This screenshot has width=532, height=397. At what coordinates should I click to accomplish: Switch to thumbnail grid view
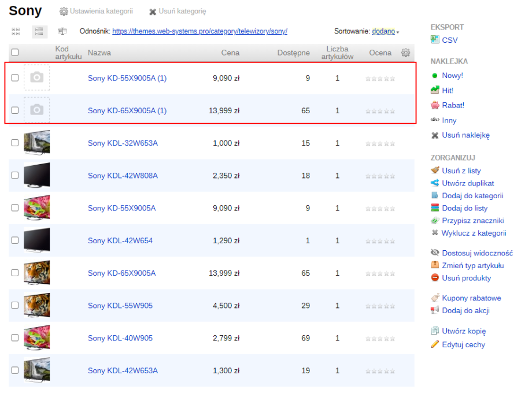(16, 31)
